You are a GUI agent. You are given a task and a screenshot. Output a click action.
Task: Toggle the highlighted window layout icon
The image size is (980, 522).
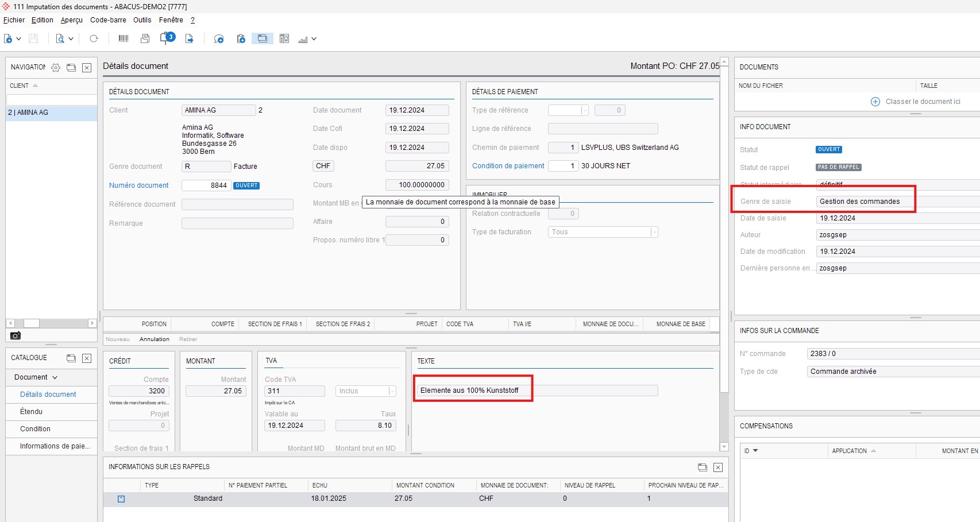click(262, 38)
